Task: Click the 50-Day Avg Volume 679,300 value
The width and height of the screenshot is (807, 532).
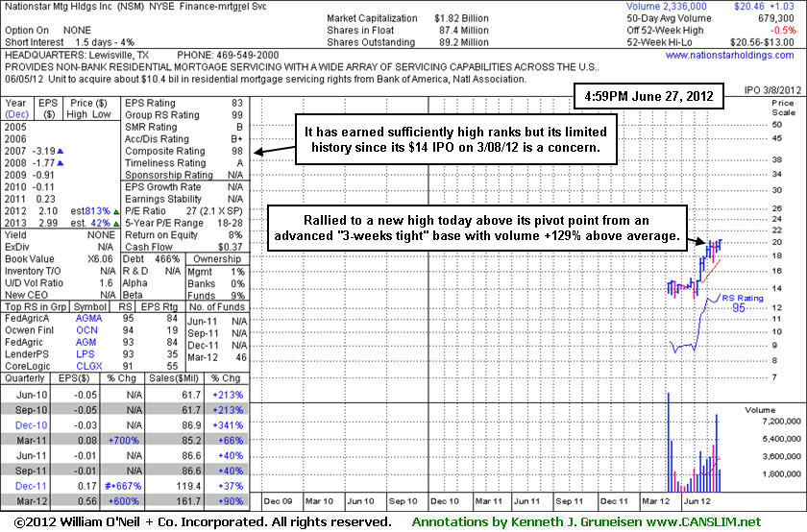Action: [x=775, y=18]
